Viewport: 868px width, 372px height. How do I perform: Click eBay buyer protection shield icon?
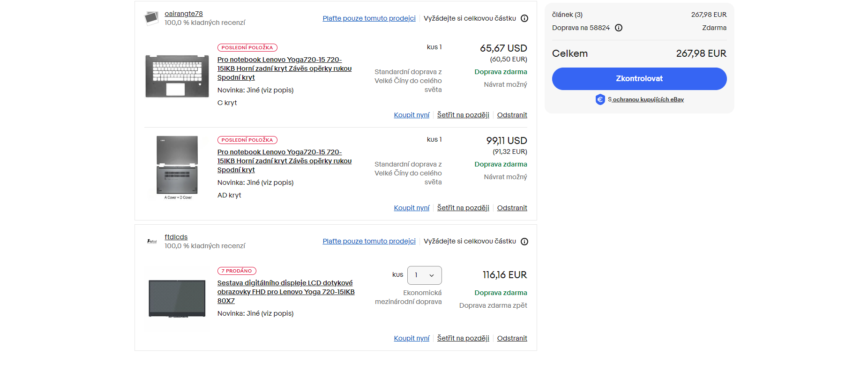pos(600,99)
